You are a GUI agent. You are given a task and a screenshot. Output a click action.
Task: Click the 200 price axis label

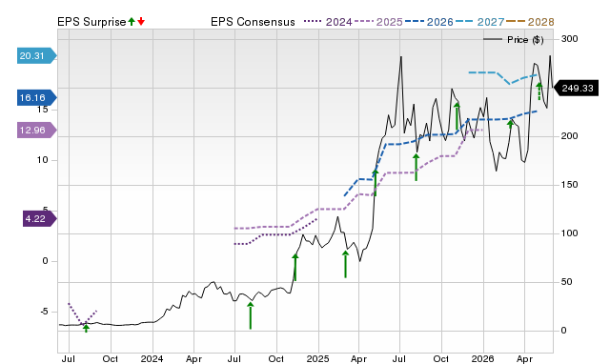569,136
